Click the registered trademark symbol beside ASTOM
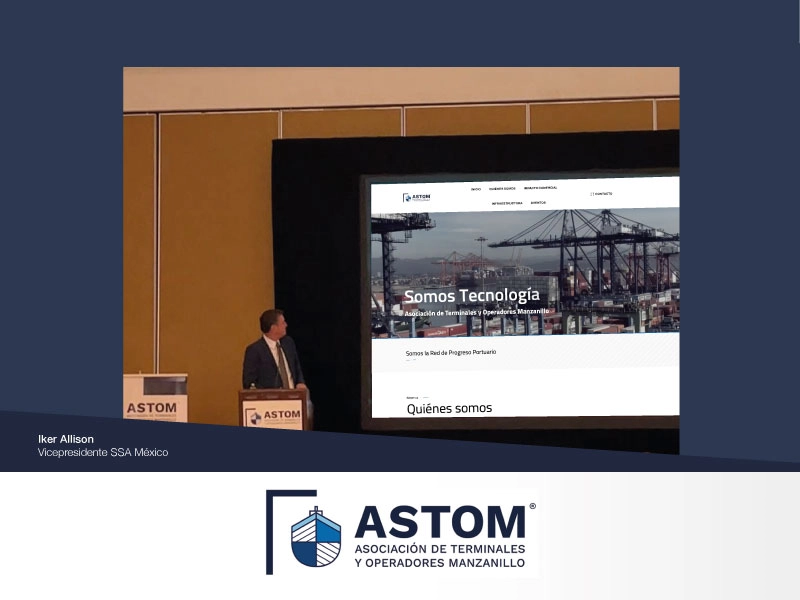This screenshot has height=600, width=800. click(x=533, y=507)
